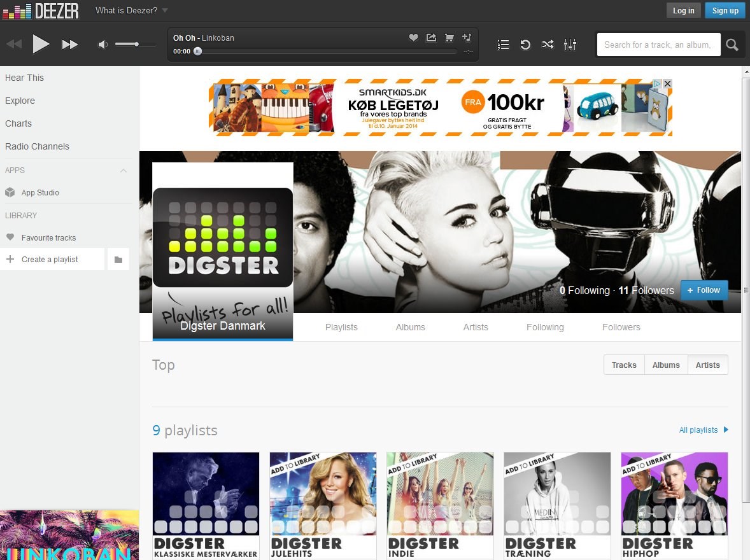Viewport: 750px width, 560px height.
Task: Go back to previous track
Action: click(x=14, y=45)
